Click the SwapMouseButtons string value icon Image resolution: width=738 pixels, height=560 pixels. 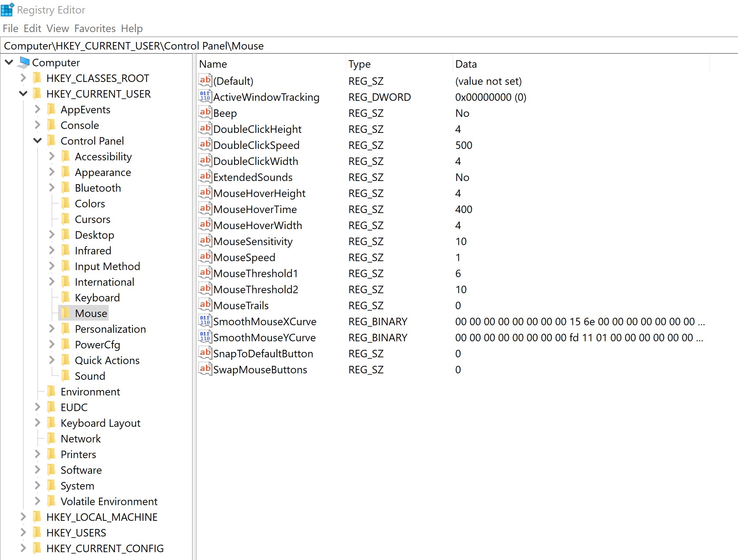205,369
